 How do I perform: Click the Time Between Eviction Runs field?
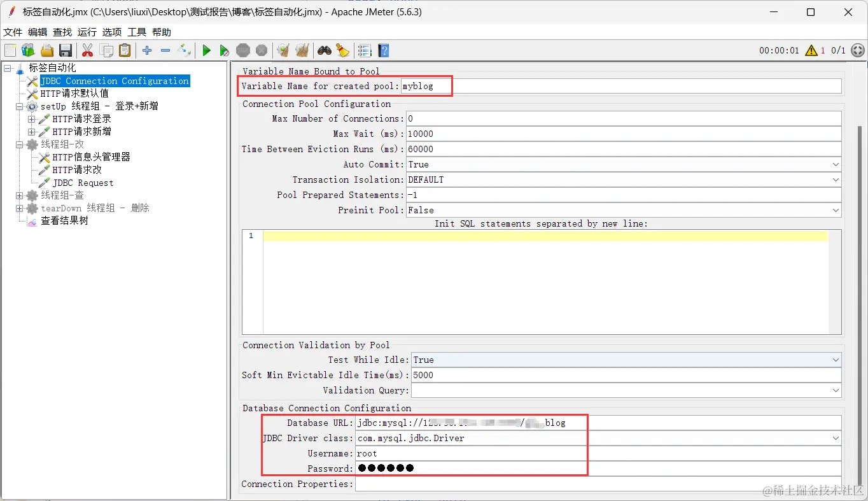pyautogui.click(x=624, y=149)
